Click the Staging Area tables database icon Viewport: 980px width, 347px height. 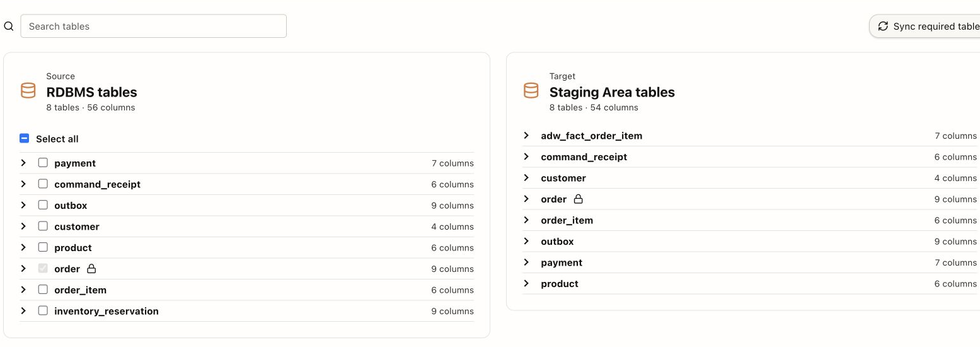point(531,91)
